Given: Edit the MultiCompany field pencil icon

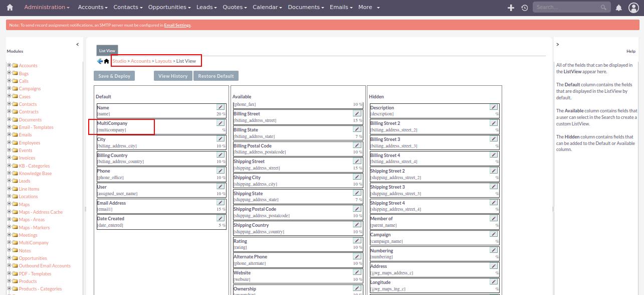Looking at the screenshot, I should [221, 123].
